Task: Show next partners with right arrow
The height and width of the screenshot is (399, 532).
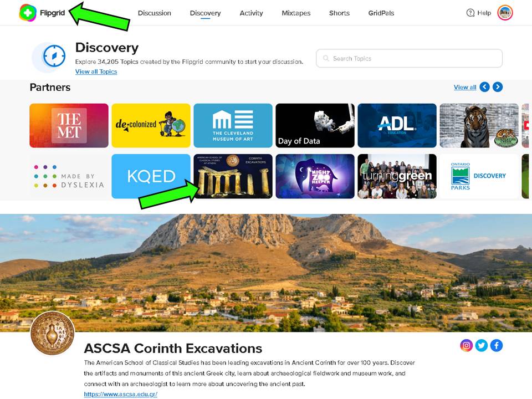Action: [x=498, y=87]
